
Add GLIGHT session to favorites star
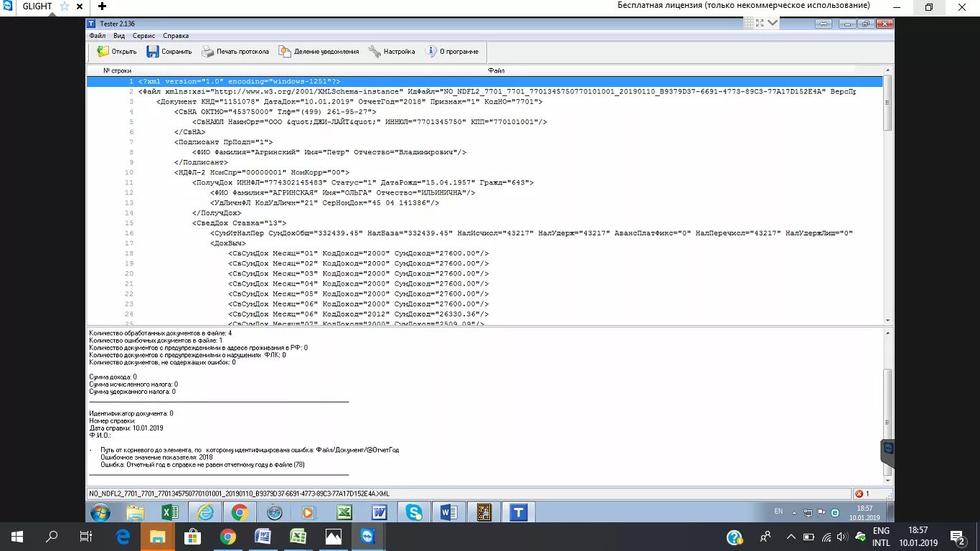64,6
